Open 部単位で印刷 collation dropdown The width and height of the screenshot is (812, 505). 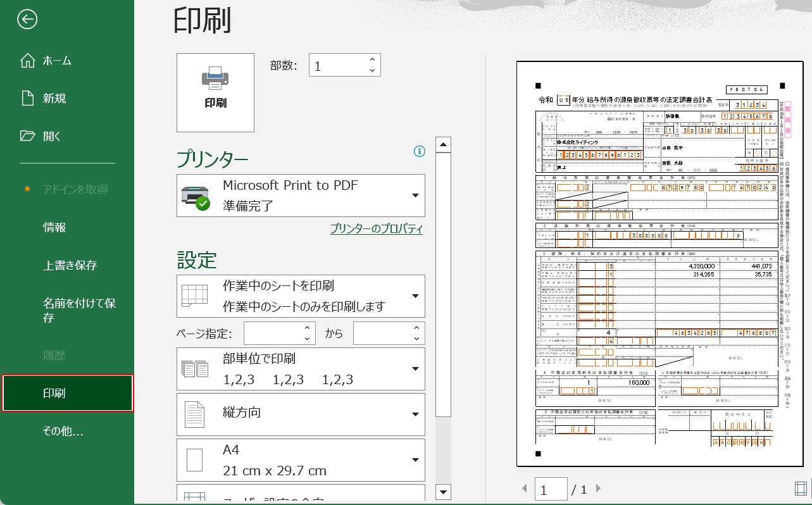(x=301, y=369)
